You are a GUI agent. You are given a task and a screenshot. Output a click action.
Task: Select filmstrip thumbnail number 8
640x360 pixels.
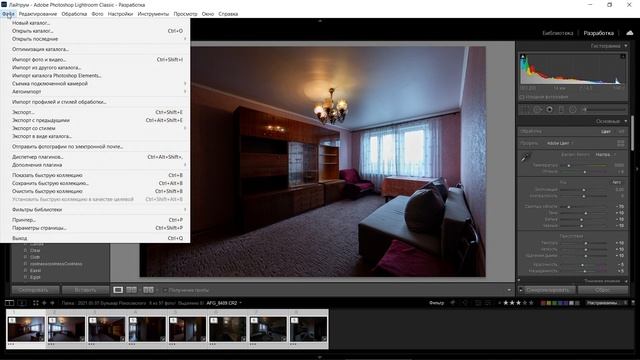tap(308, 329)
